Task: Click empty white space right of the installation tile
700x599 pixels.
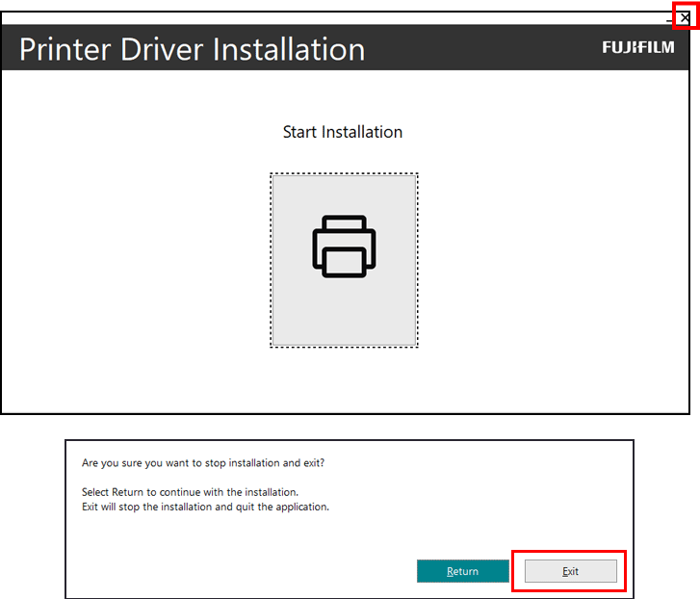Action: pyautogui.click(x=549, y=260)
